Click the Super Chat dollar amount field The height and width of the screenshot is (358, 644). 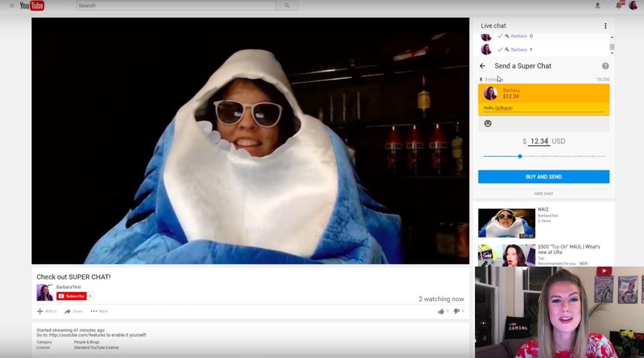point(539,141)
